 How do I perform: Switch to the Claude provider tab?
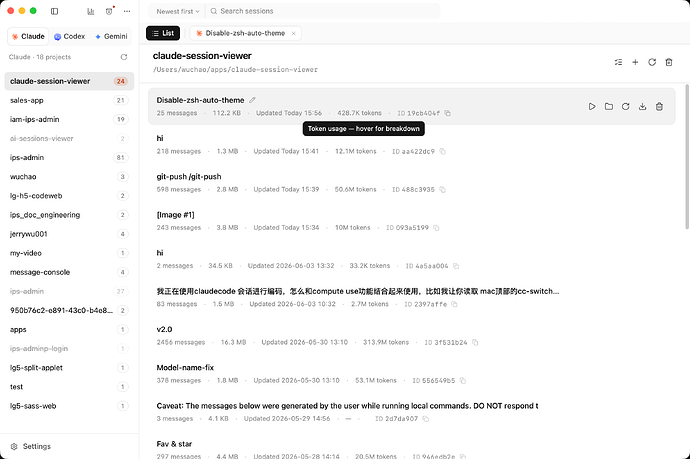tap(28, 37)
